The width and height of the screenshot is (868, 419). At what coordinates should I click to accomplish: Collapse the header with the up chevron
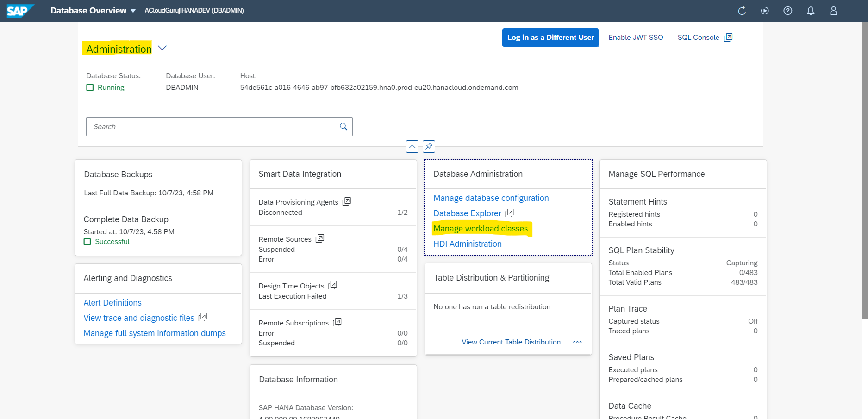412,146
